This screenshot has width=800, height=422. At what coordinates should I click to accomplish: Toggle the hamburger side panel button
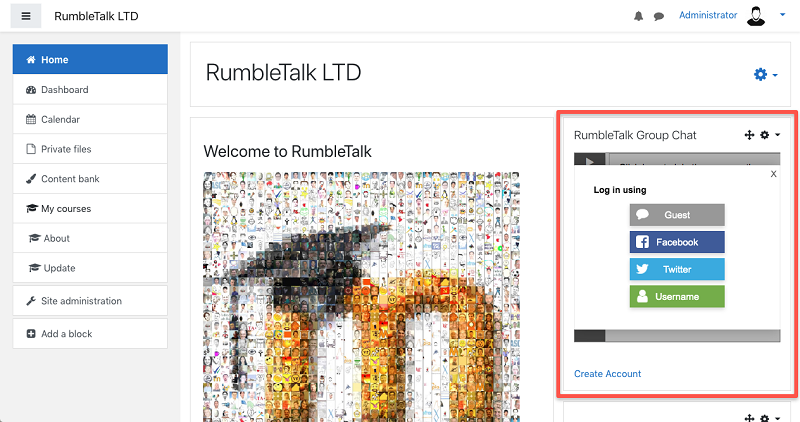(26, 16)
